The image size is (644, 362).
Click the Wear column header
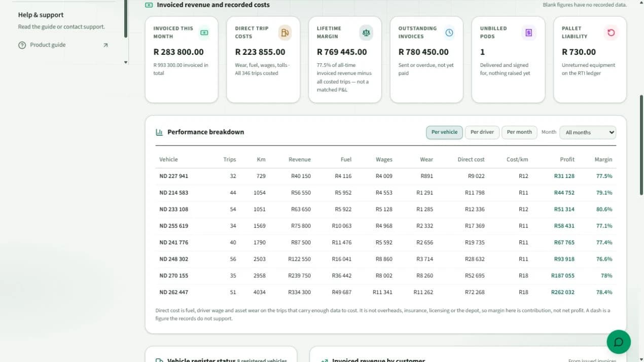(426, 159)
